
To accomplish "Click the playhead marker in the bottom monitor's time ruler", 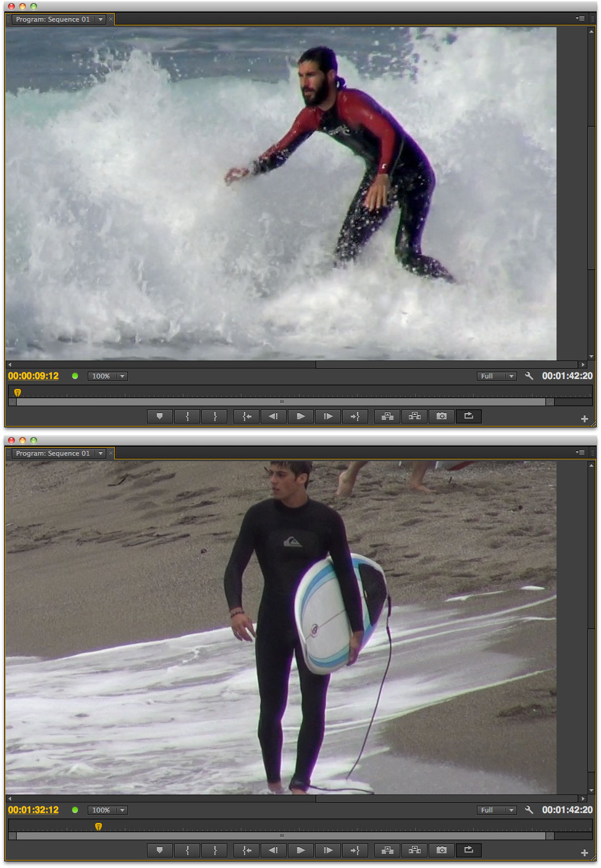I will click(98, 826).
